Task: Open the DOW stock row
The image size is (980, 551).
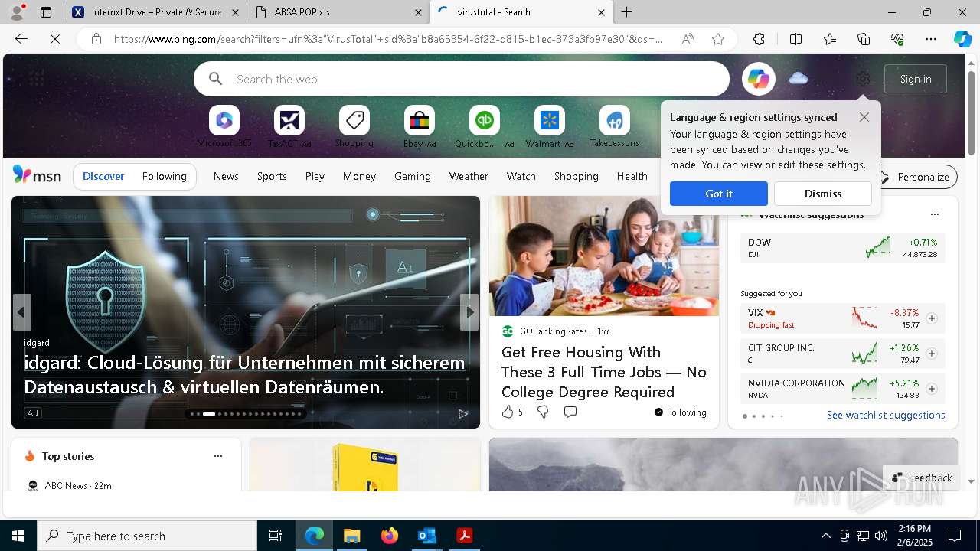Action: pyautogui.click(x=842, y=248)
